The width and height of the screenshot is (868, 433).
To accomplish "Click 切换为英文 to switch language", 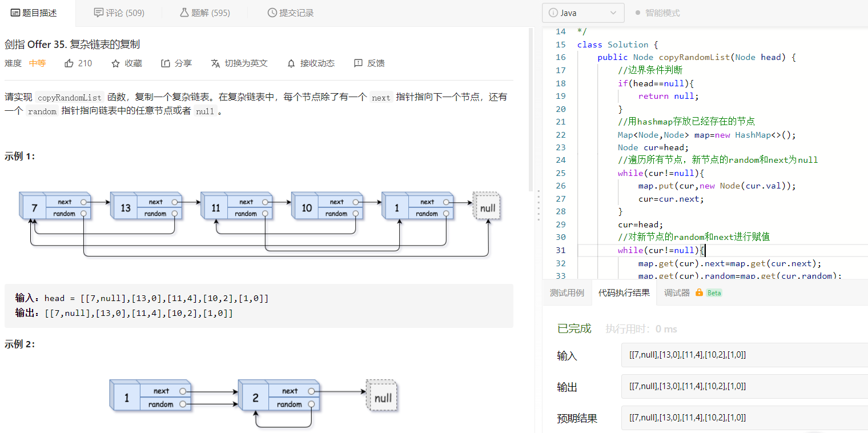I will [239, 63].
